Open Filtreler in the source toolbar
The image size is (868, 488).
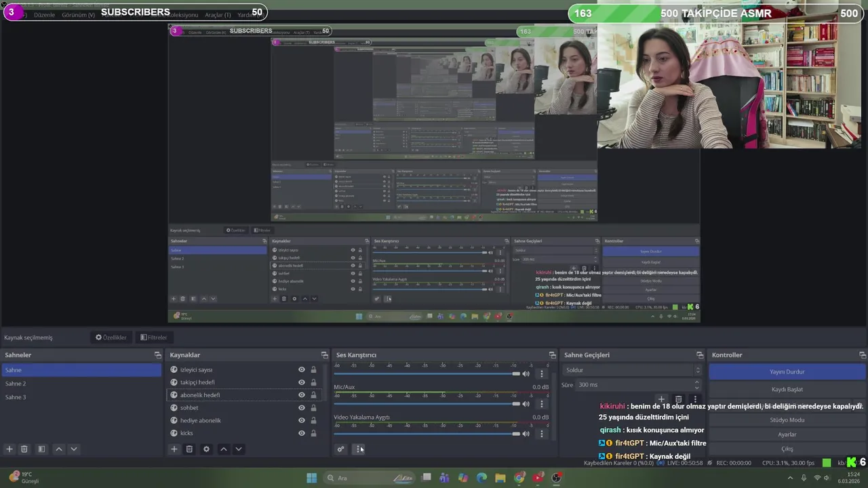coord(153,338)
